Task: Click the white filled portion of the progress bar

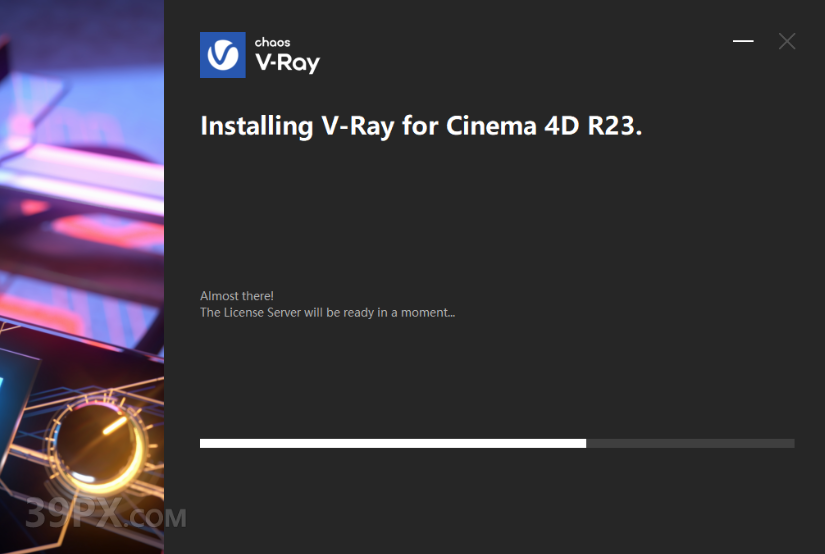Action: 393,444
